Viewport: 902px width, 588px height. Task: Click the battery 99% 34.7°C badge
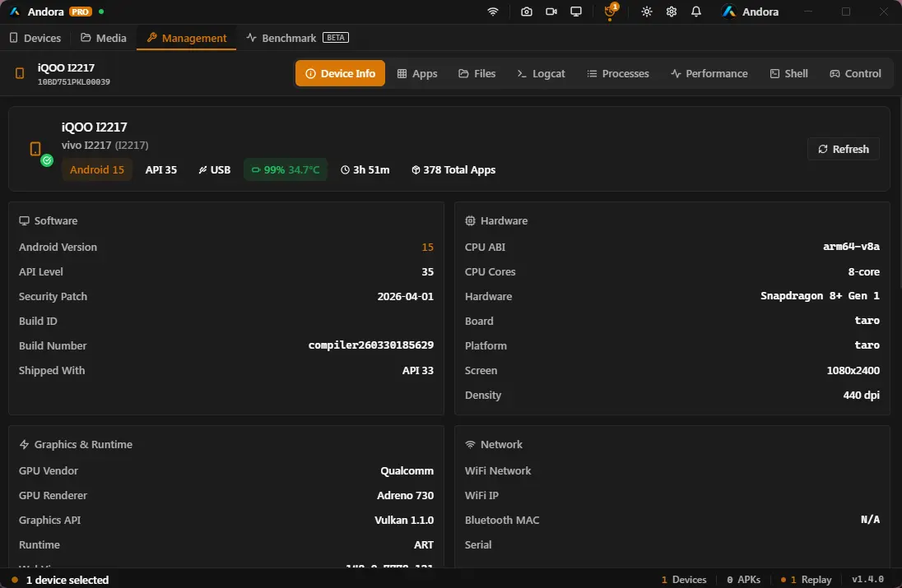click(286, 169)
